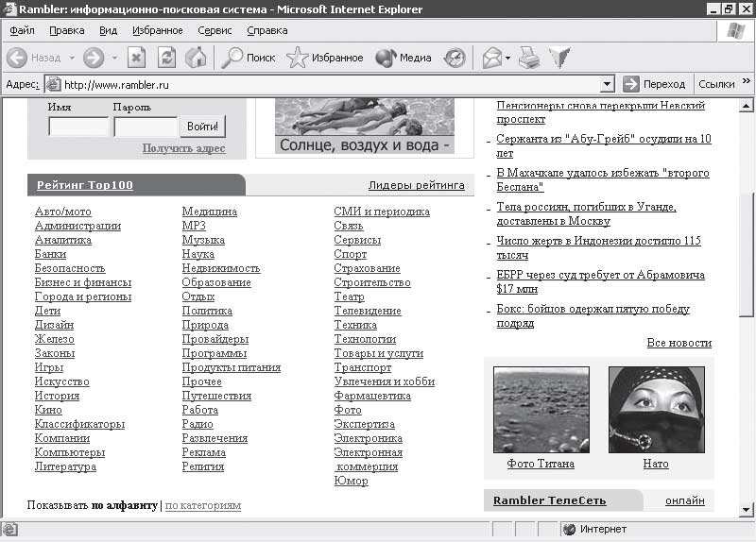Open the Сервис menu

(215, 30)
